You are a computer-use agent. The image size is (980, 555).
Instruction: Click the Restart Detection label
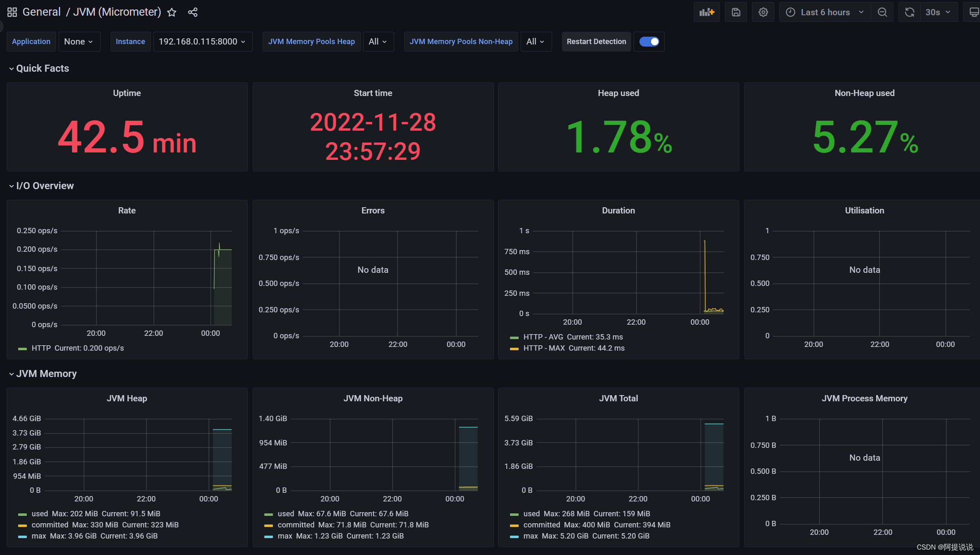point(596,42)
